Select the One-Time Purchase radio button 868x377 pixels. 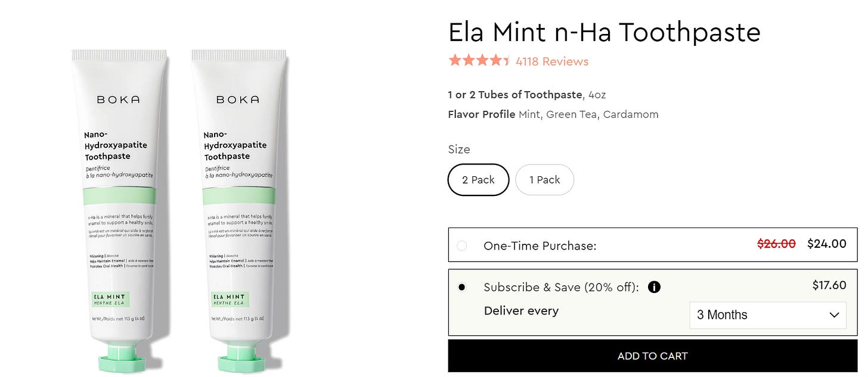pyautogui.click(x=462, y=245)
